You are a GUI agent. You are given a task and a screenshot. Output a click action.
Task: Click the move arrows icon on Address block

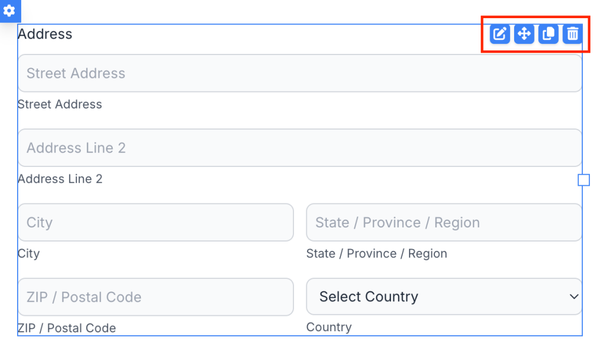point(524,35)
